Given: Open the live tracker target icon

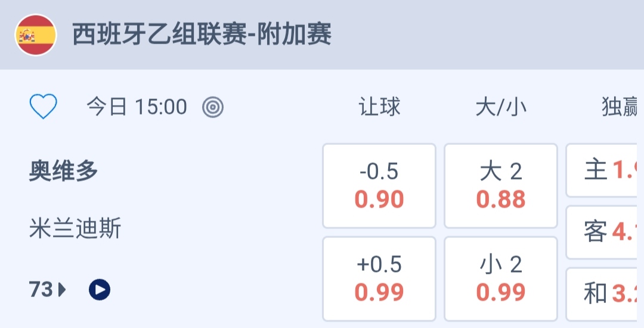Looking at the screenshot, I should 213,107.
